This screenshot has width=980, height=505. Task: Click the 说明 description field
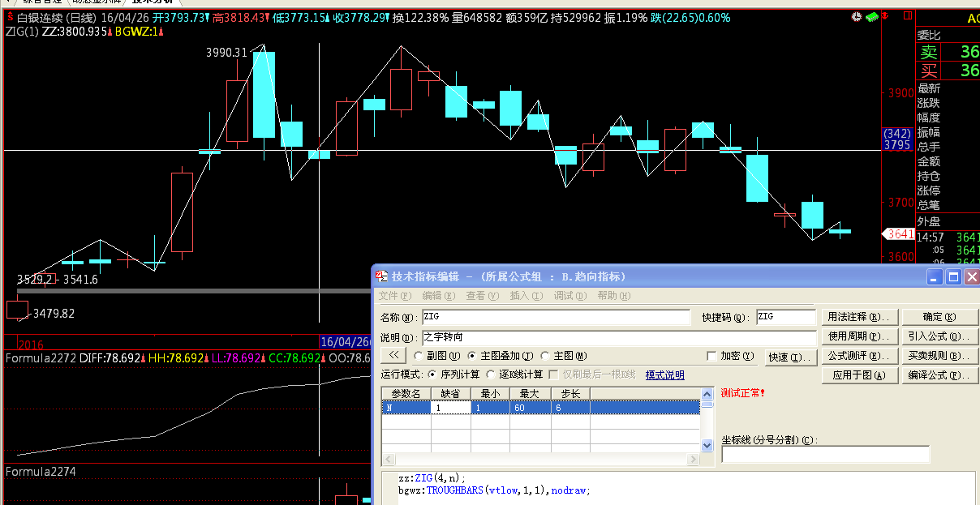pos(618,337)
